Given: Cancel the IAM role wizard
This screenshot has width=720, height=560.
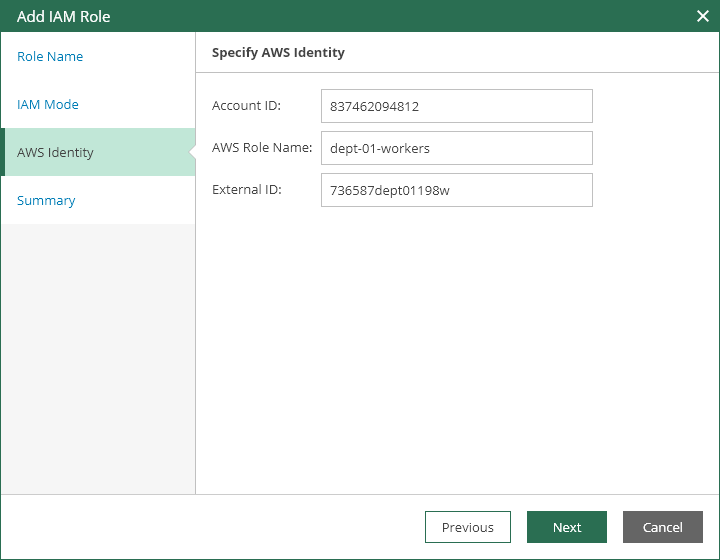Looking at the screenshot, I should point(663,527).
